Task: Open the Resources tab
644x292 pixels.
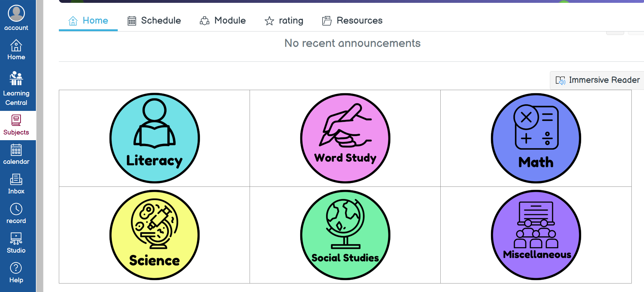Action: click(352, 20)
